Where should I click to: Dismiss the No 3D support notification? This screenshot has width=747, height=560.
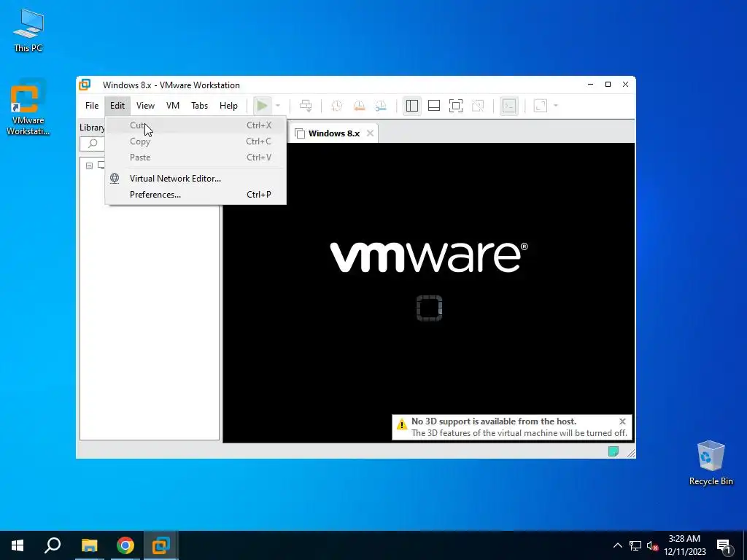coord(622,421)
